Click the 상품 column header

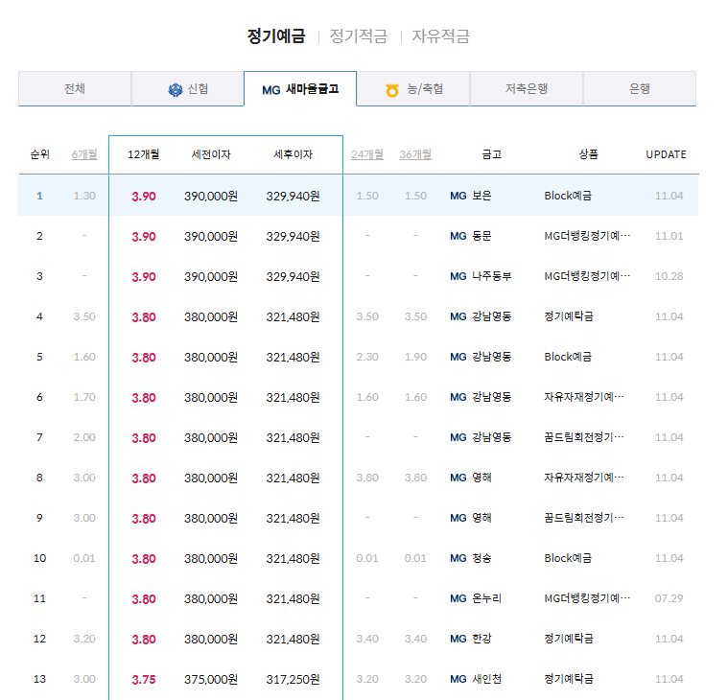588,154
